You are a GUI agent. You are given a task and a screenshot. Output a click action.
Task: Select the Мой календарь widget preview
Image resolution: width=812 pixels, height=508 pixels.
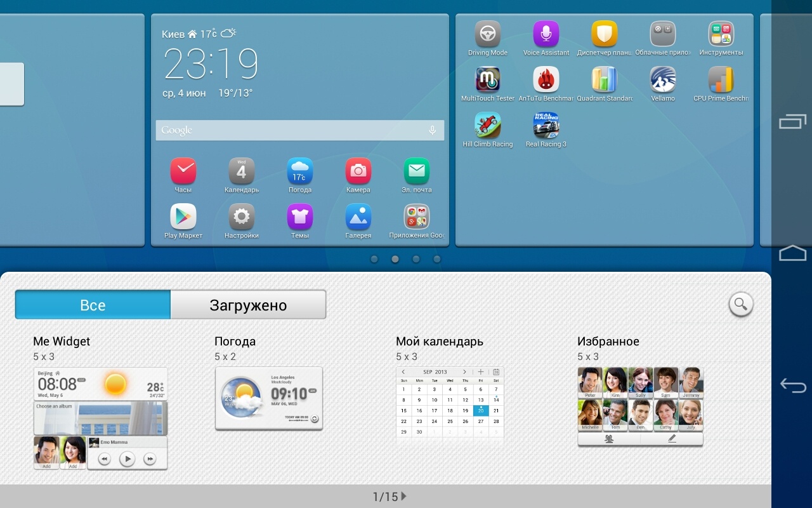pos(450,404)
